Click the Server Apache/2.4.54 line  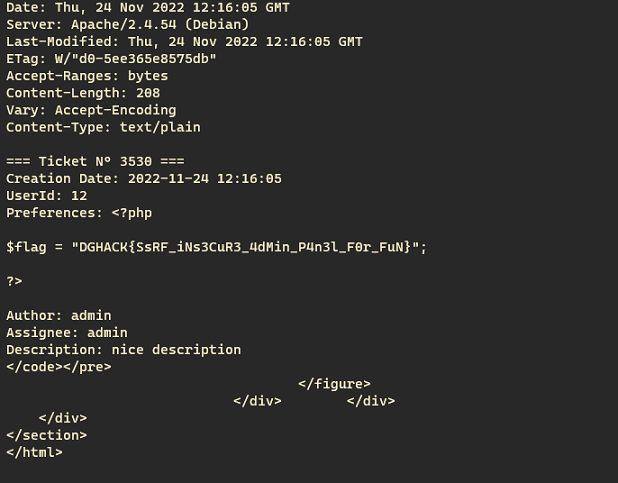pos(128,24)
